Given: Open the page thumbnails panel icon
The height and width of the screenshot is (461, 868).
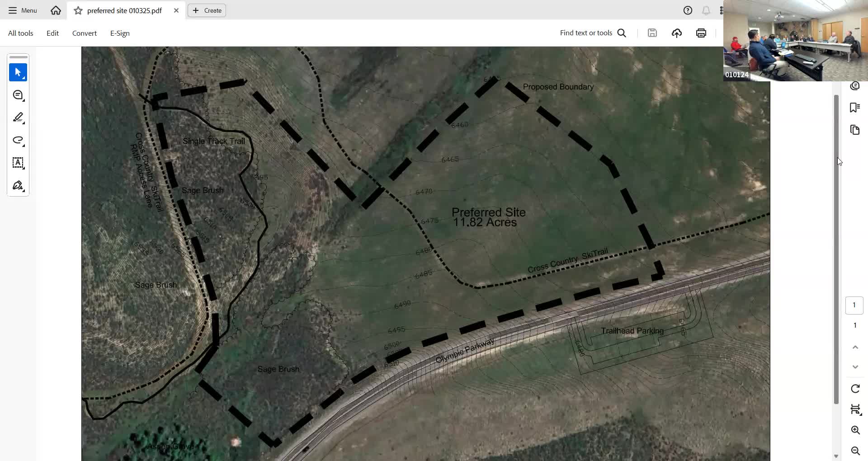Looking at the screenshot, I should click(x=854, y=130).
